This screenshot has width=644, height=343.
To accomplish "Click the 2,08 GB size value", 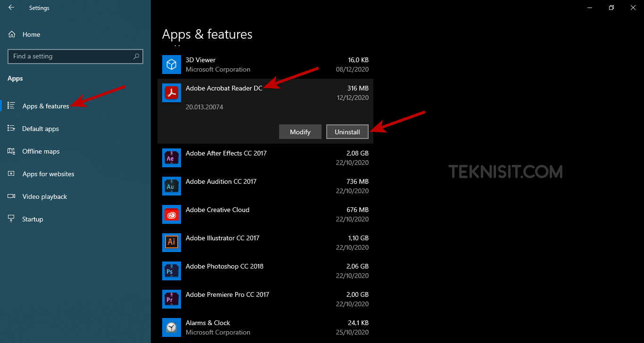I will pyautogui.click(x=357, y=153).
